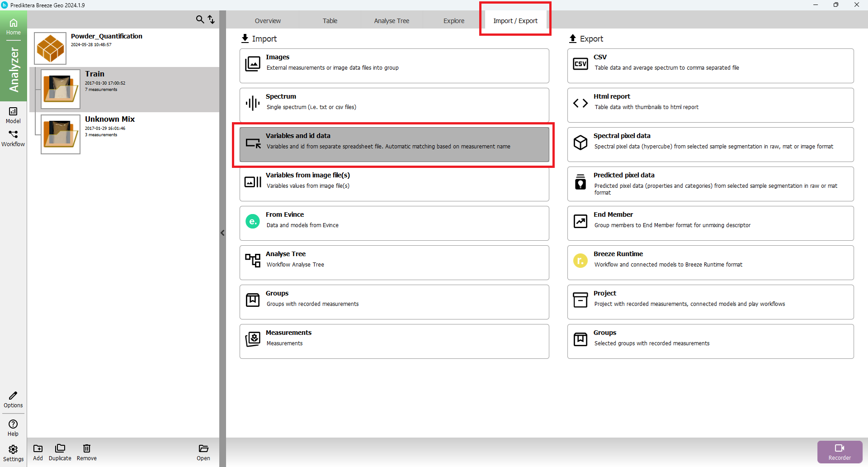Open the Model section in sidebar
This screenshot has height=467, width=868.
click(x=13, y=115)
